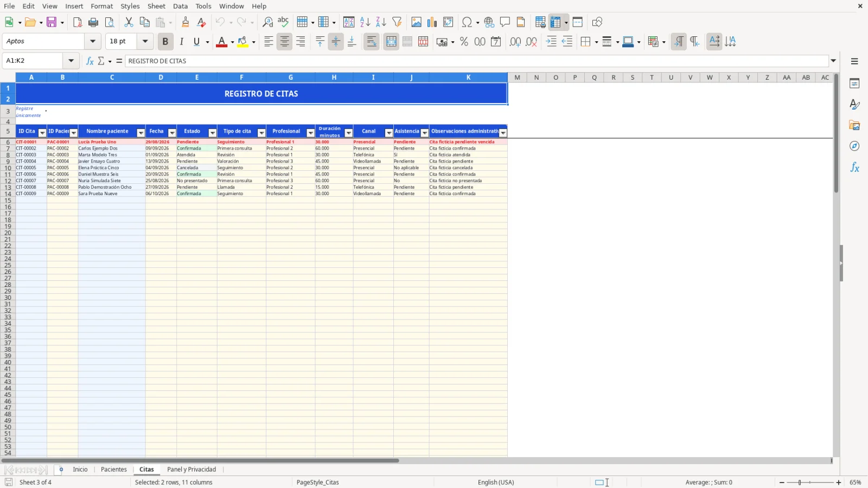This screenshot has width=868, height=488.
Task: Click the sidebar settings hamburger button
Action: pyautogui.click(x=854, y=61)
